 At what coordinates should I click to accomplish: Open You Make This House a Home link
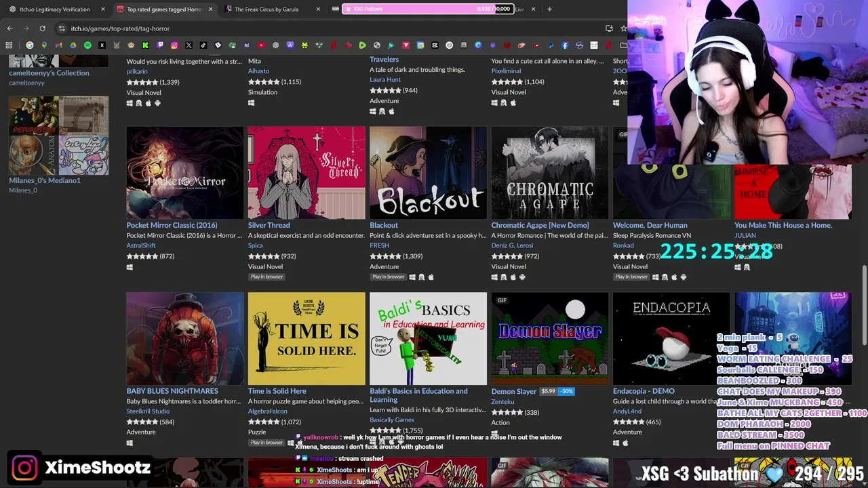point(783,225)
